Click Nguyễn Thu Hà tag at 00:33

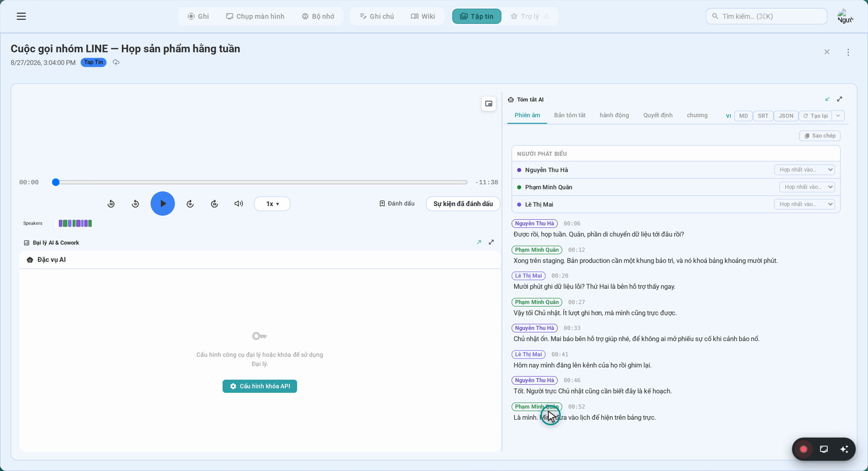tap(534, 328)
